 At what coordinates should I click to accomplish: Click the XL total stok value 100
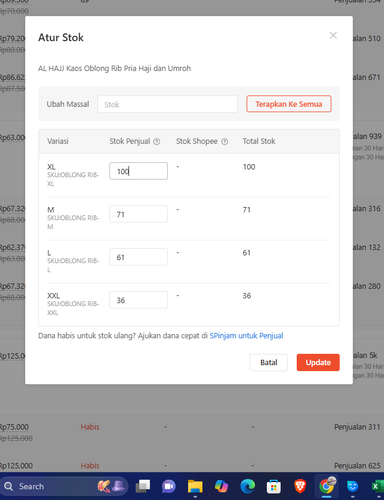point(249,167)
